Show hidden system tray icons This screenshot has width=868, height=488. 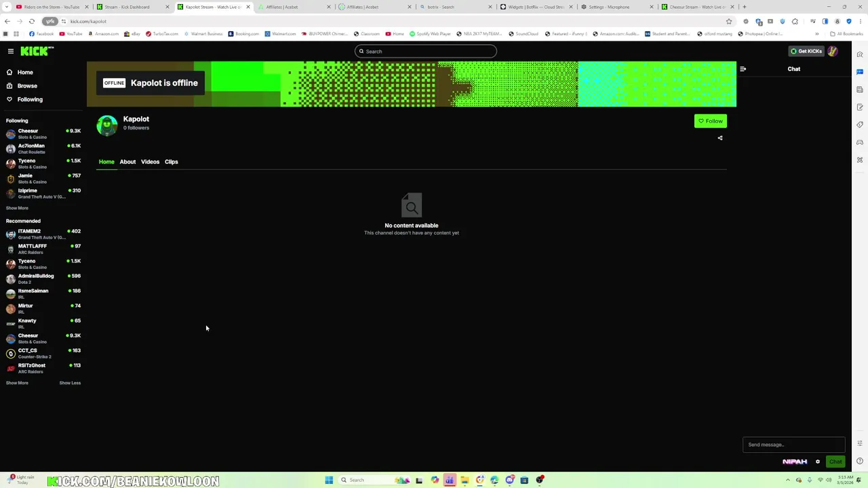tap(788, 480)
